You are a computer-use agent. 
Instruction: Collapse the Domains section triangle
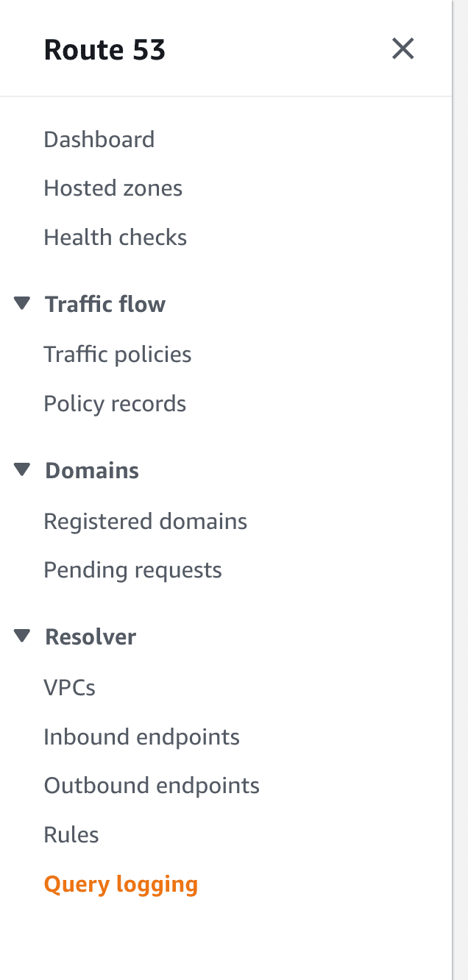coord(22,469)
